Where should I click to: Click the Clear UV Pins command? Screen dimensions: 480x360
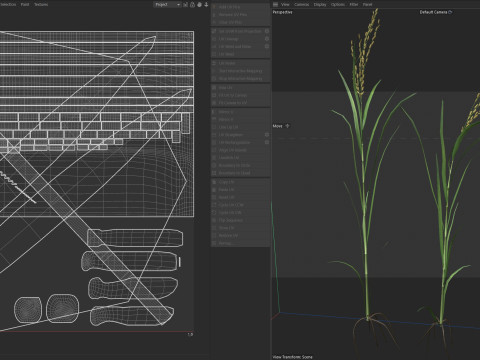(240, 22)
